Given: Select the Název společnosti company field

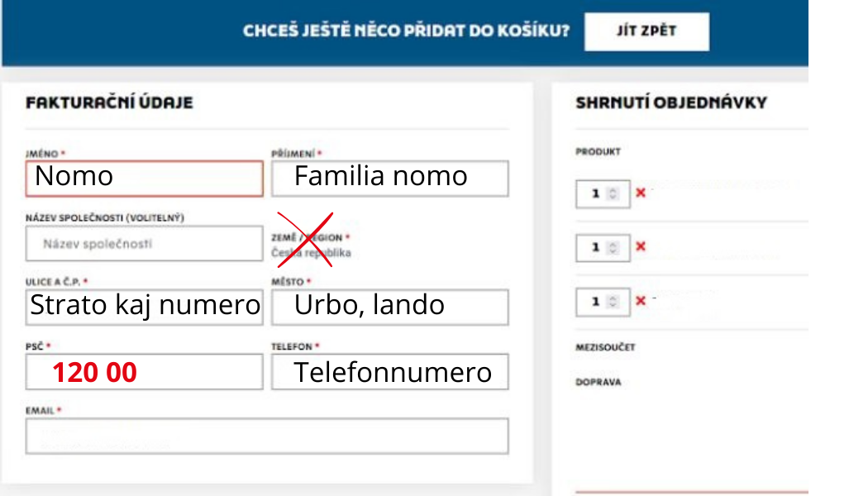Looking at the screenshot, I should pos(144,244).
